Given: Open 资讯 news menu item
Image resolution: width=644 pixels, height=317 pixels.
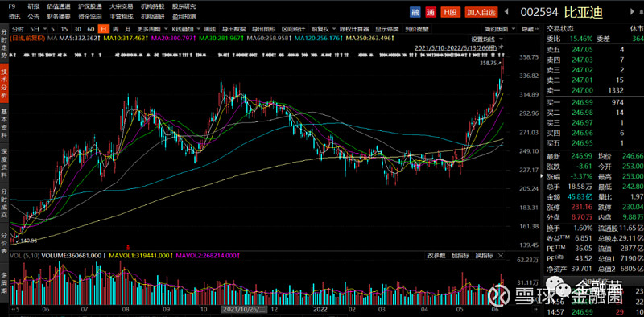Looking at the screenshot, I should [x=14, y=17].
